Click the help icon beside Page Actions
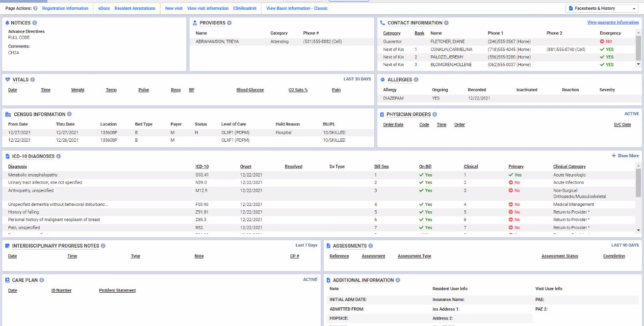644x326 pixels. point(35,8)
